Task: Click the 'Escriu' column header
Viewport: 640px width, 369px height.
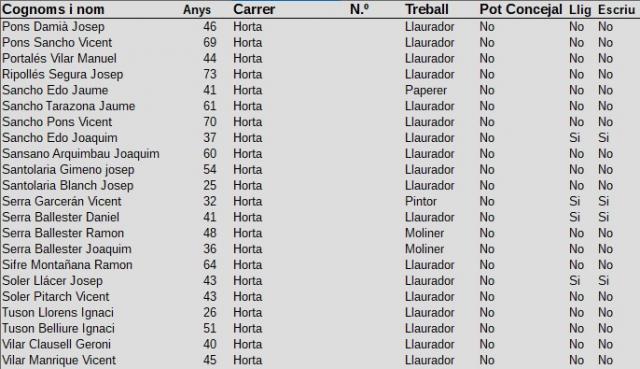Action: point(616,10)
